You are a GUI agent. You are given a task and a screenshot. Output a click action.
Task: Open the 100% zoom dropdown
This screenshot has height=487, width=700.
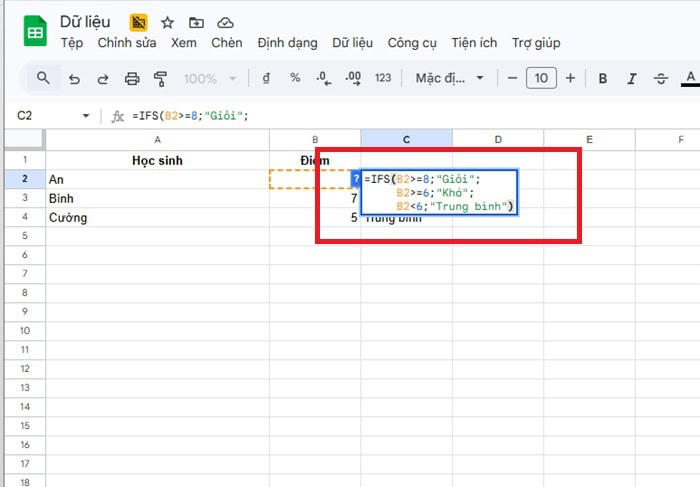click(x=210, y=78)
